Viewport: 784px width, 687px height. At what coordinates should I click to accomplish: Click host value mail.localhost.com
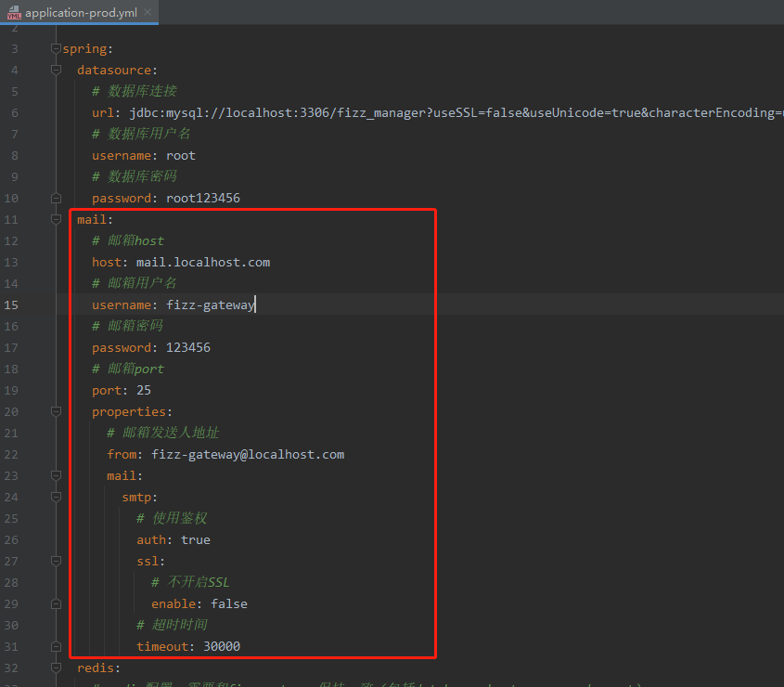pyautogui.click(x=203, y=262)
